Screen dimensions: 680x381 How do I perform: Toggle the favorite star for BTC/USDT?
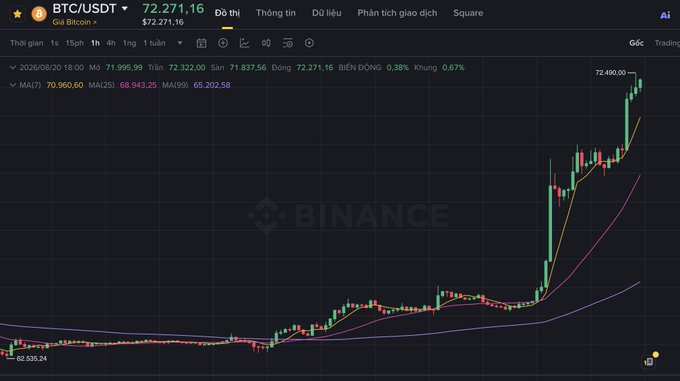(17, 14)
